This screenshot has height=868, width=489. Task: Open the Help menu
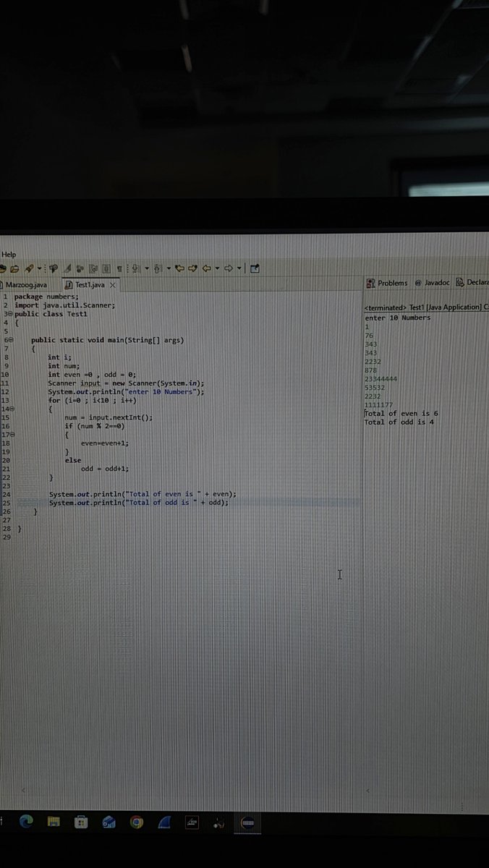pyautogui.click(x=9, y=255)
